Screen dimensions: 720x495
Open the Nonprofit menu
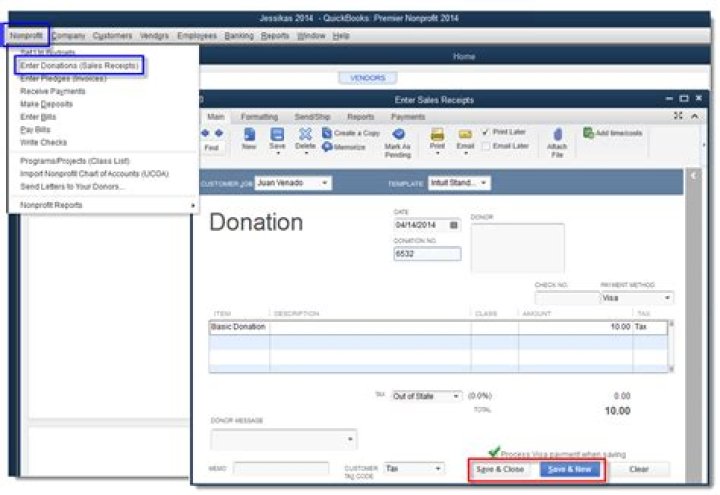(26, 35)
